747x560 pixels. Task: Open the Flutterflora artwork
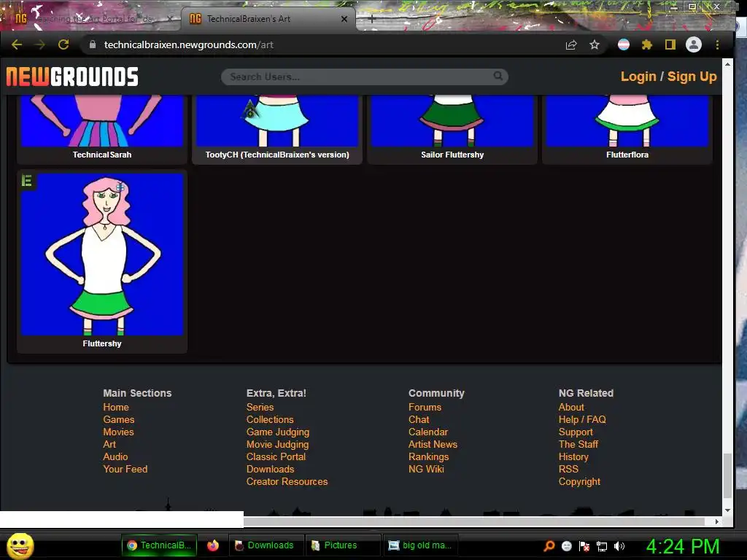627,128
